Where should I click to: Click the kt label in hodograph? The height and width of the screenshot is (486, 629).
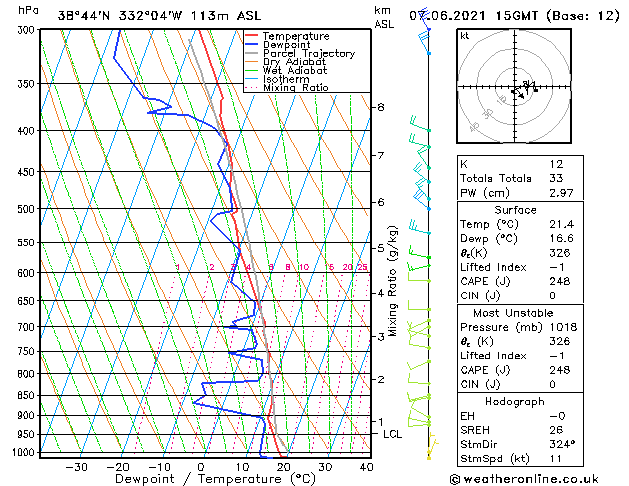click(465, 36)
